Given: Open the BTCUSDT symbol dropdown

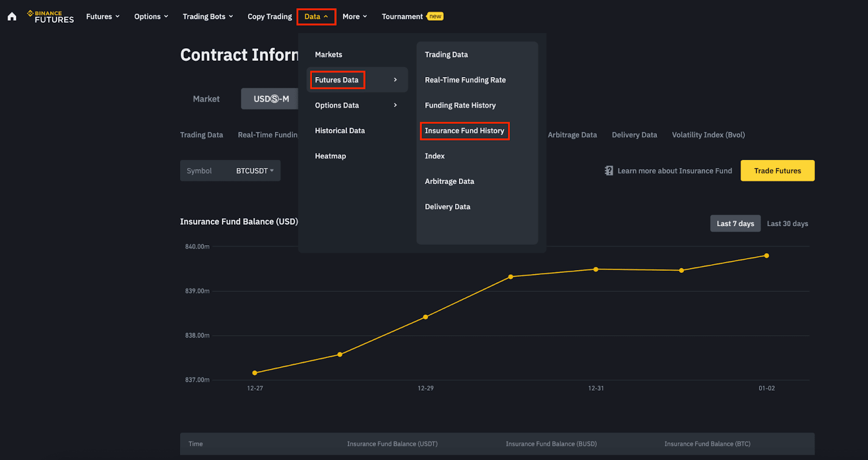Looking at the screenshot, I should pyautogui.click(x=254, y=171).
